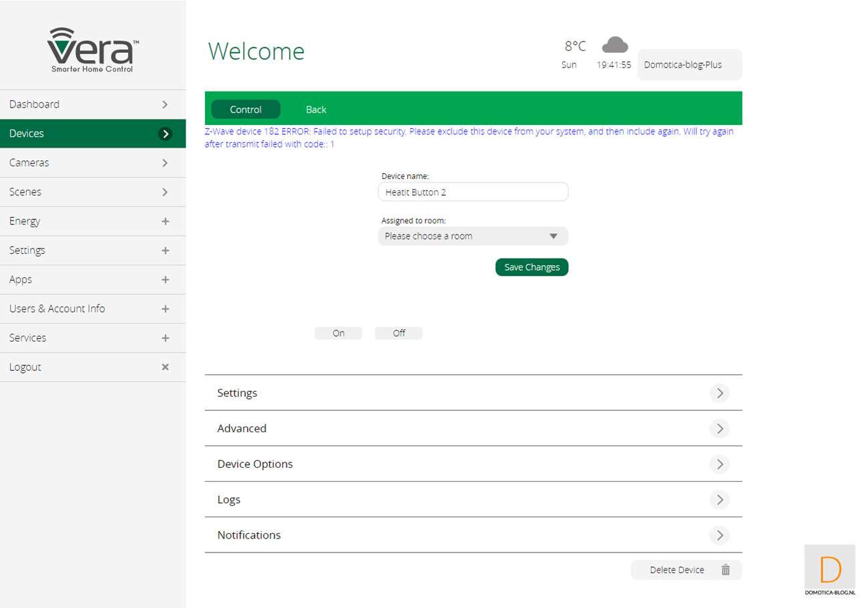Click the Logout X icon

[165, 367]
